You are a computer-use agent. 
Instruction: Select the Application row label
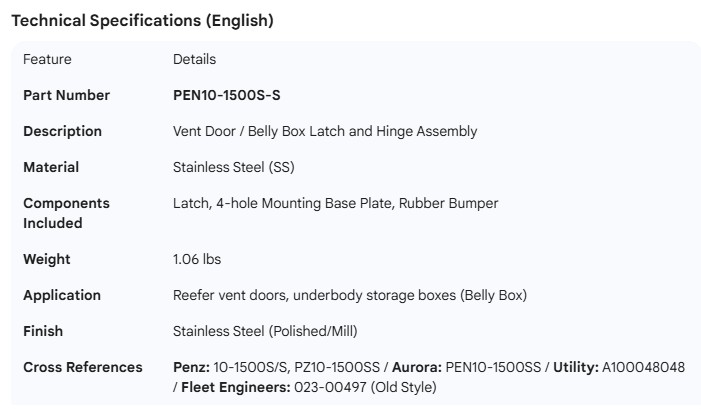click(62, 295)
